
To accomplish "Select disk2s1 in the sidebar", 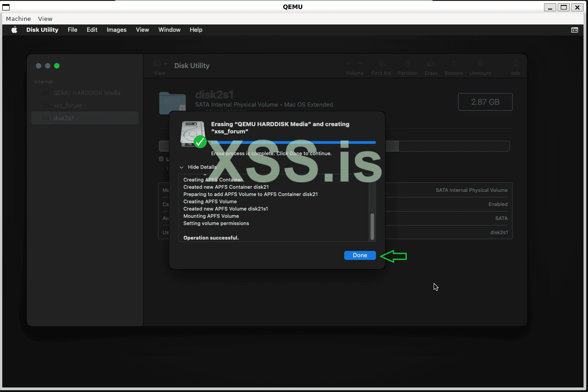I will [85, 118].
